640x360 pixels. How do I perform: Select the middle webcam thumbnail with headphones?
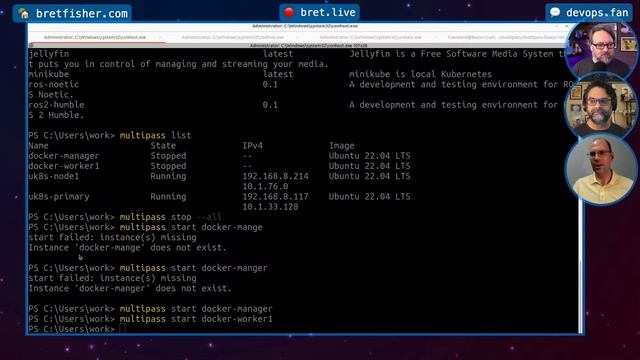600,105
